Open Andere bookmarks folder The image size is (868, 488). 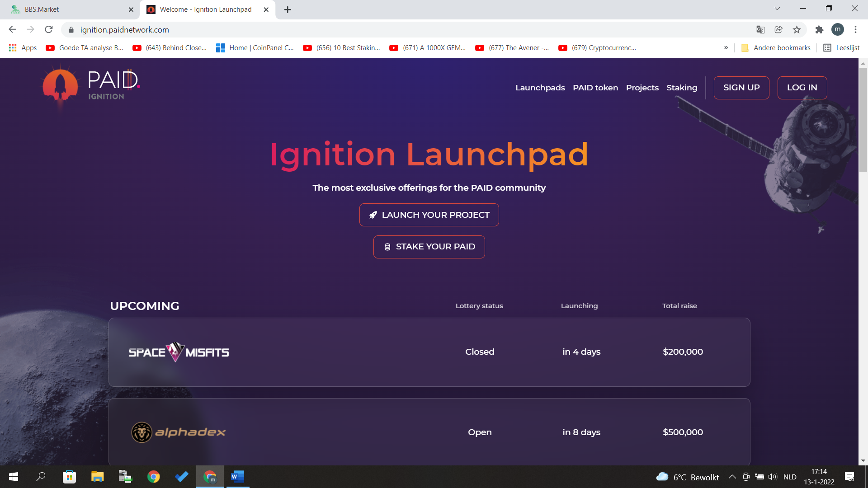[776, 48]
